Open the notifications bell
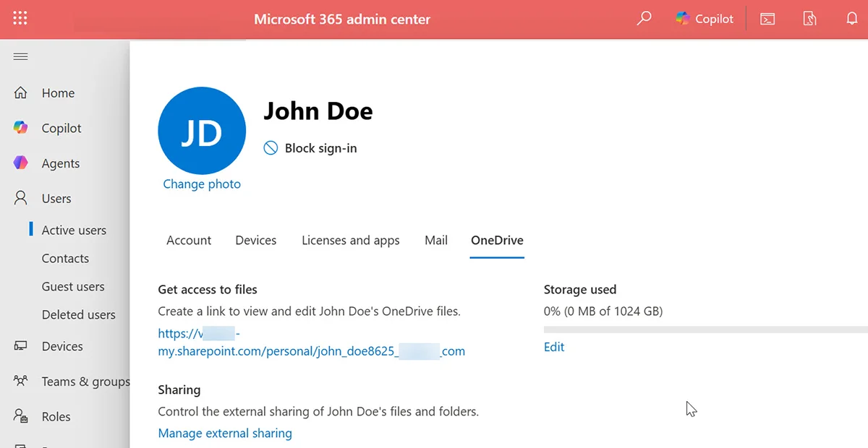Screen dimensions: 868x448 coord(852,18)
